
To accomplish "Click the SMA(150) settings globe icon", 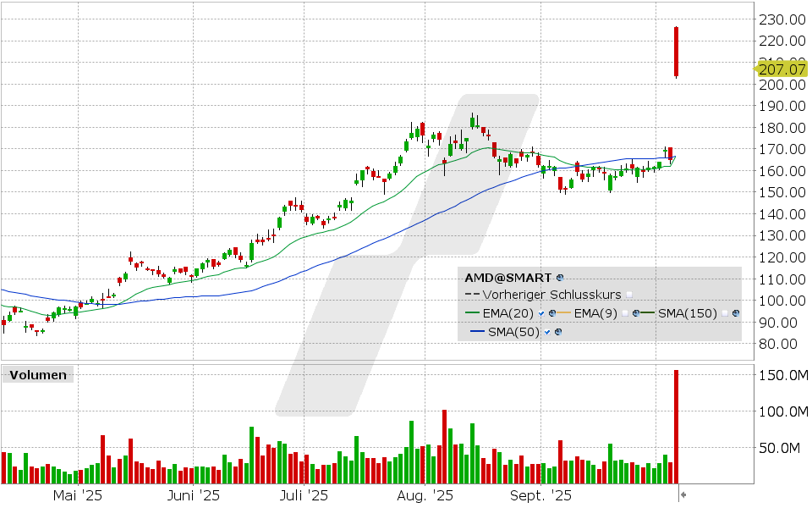I will click(735, 313).
